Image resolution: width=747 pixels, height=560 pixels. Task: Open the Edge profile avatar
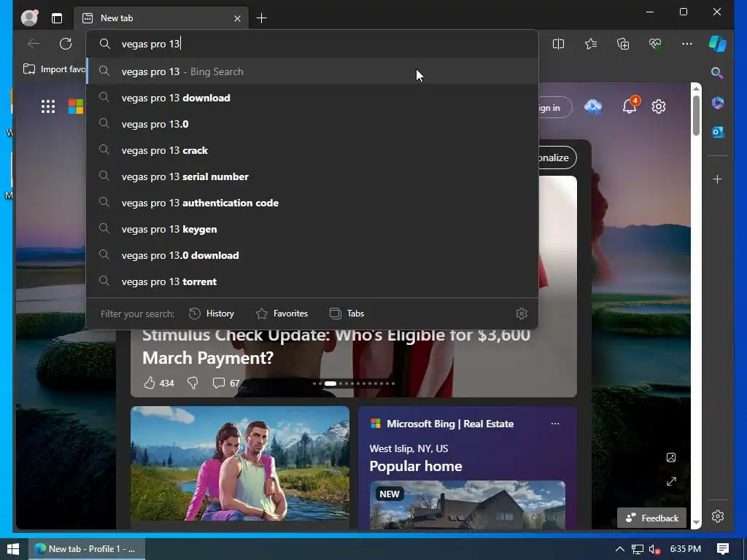point(29,18)
